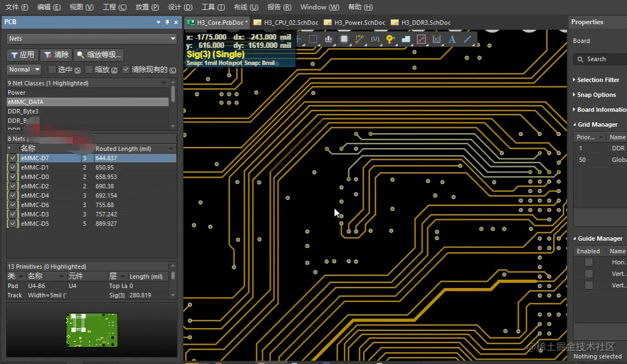627x364 pixels.
Task: Click the place via icon
Action: pos(390,39)
